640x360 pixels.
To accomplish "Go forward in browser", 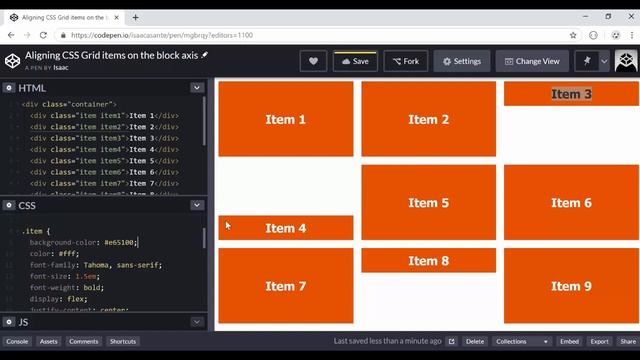I will click(27, 35).
